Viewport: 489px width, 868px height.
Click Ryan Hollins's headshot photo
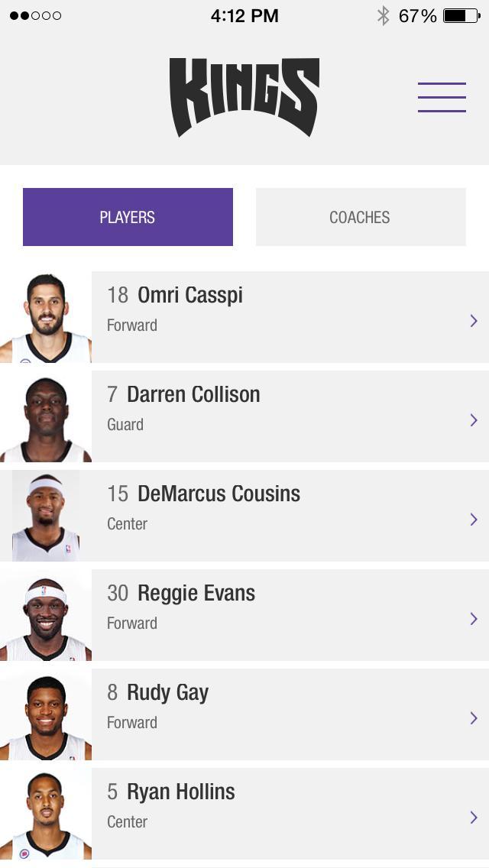45,812
